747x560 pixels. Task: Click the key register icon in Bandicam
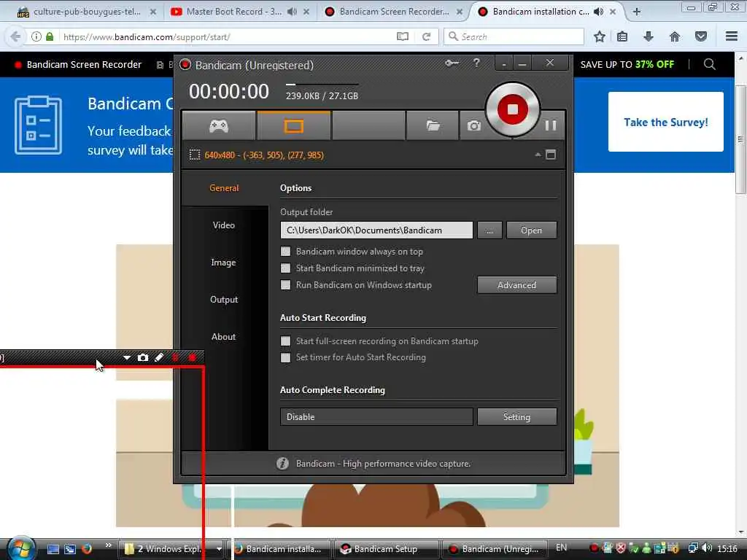452,63
